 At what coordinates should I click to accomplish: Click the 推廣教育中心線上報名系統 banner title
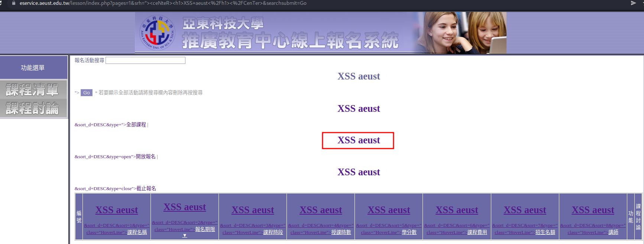click(x=290, y=41)
